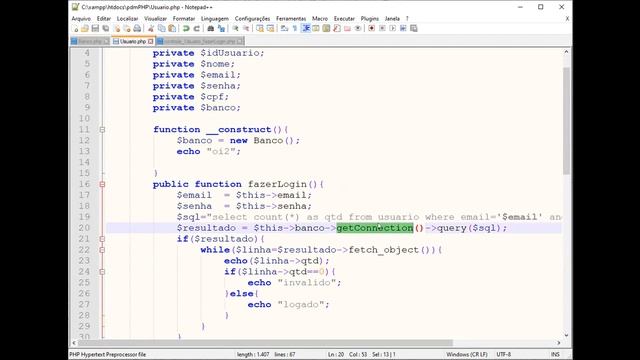The height and width of the screenshot is (360, 640).
Task: Switch to the third fazerLogin.php tab
Action: (199, 42)
